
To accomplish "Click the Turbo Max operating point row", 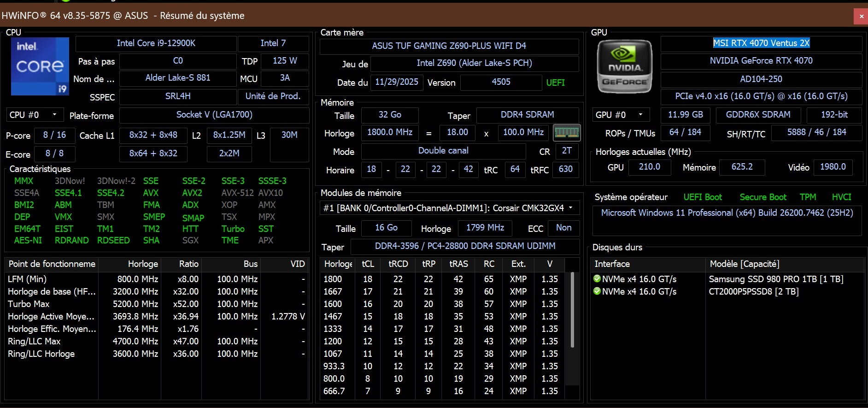I will [156, 304].
